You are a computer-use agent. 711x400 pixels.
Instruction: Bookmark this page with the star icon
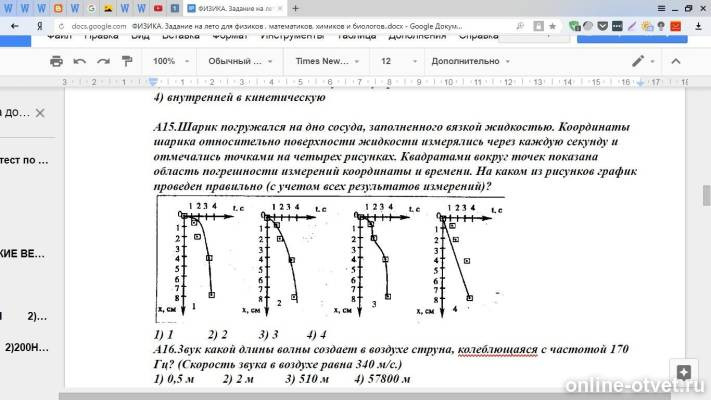click(552, 26)
